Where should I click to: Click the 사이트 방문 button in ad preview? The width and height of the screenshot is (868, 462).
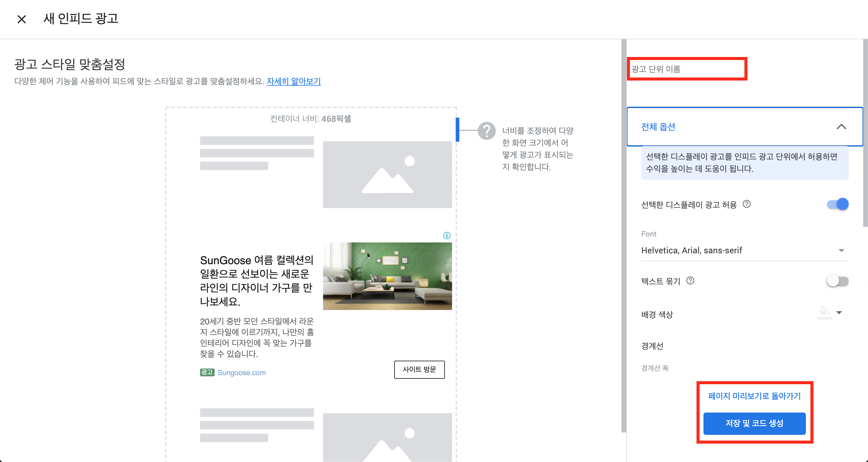(x=419, y=370)
